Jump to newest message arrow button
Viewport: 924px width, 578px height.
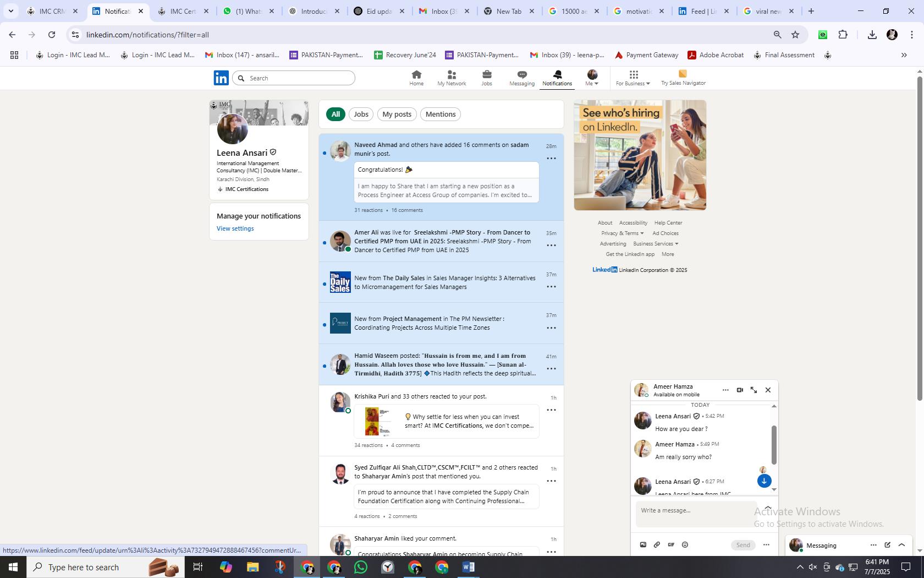pyautogui.click(x=764, y=481)
